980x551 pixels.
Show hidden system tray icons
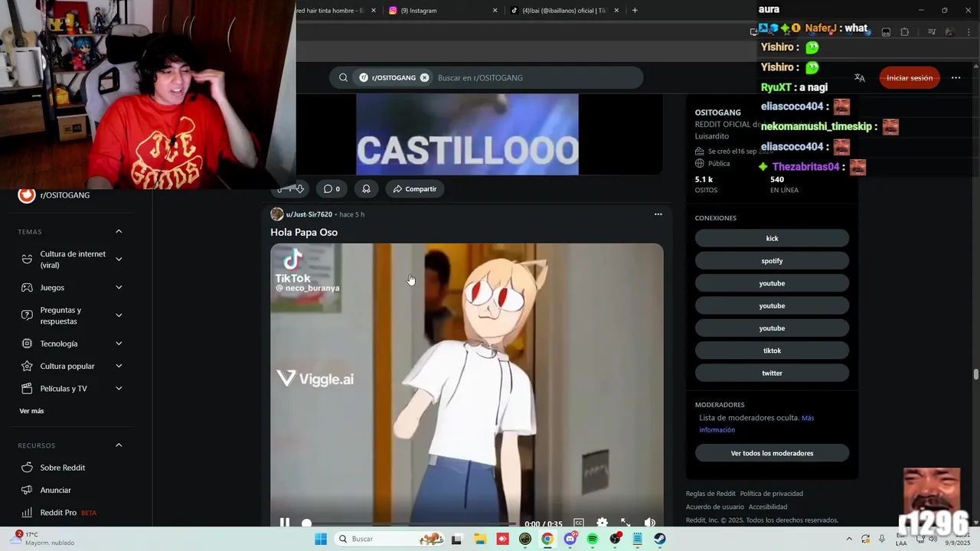click(x=848, y=539)
